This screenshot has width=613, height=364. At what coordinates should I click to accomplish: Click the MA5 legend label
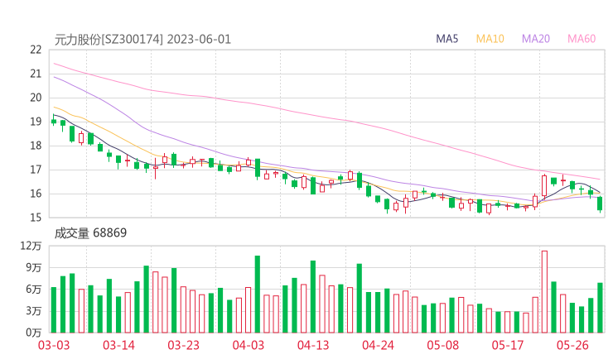pyautogui.click(x=446, y=39)
